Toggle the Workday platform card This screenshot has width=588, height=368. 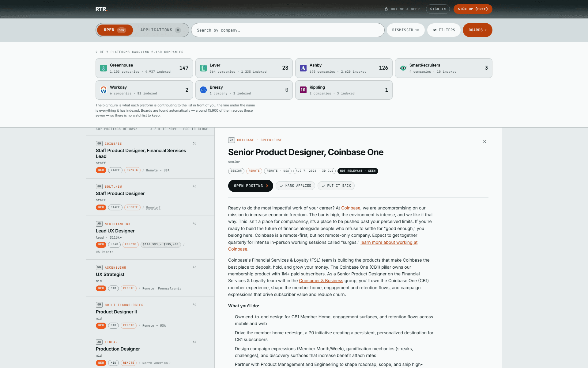pos(144,90)
